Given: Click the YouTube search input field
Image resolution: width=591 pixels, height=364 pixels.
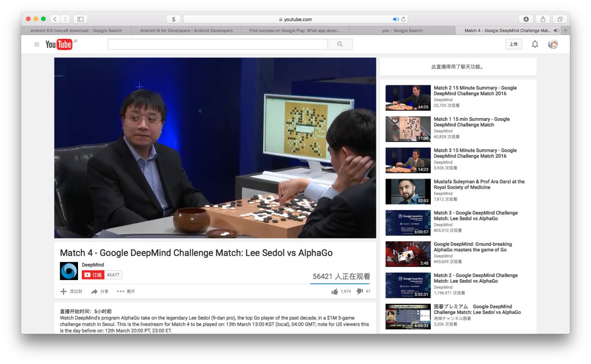Looking at the screenshot, I should pyautogui.click(x=217, y=44).
